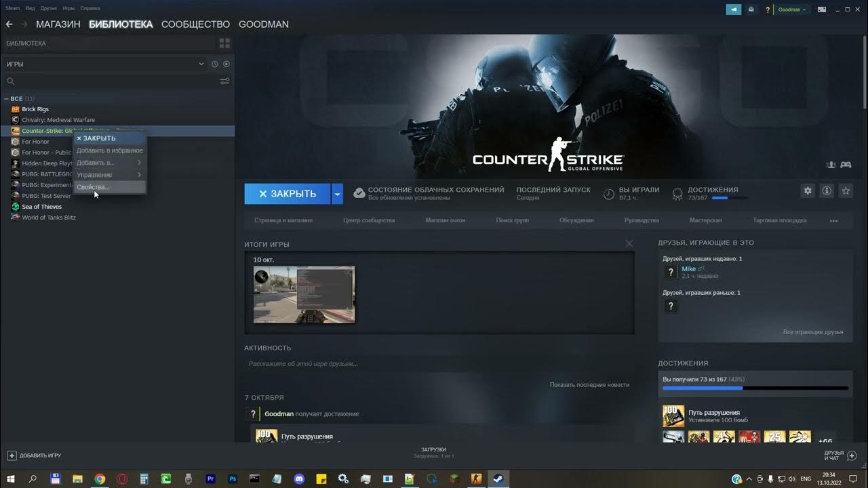868x488 pixels.
Task: Click the playtime clock icon
Action: tap(609, 194)
